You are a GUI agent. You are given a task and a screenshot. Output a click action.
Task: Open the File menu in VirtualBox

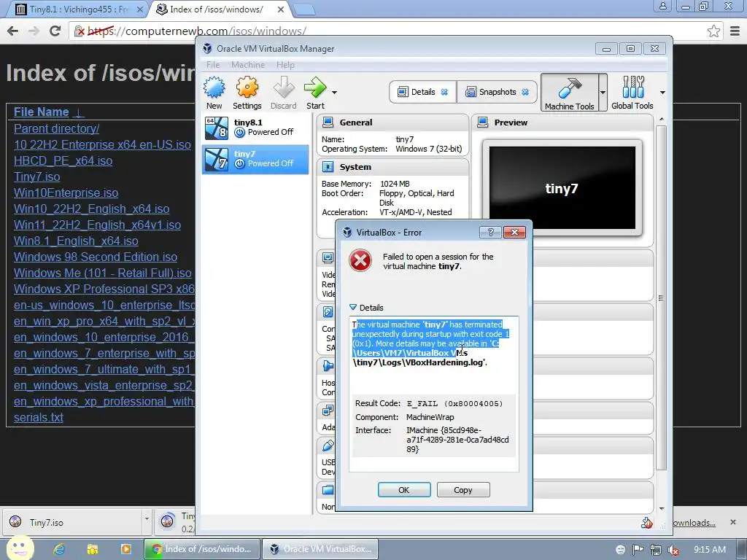click(x=213, y=65)
